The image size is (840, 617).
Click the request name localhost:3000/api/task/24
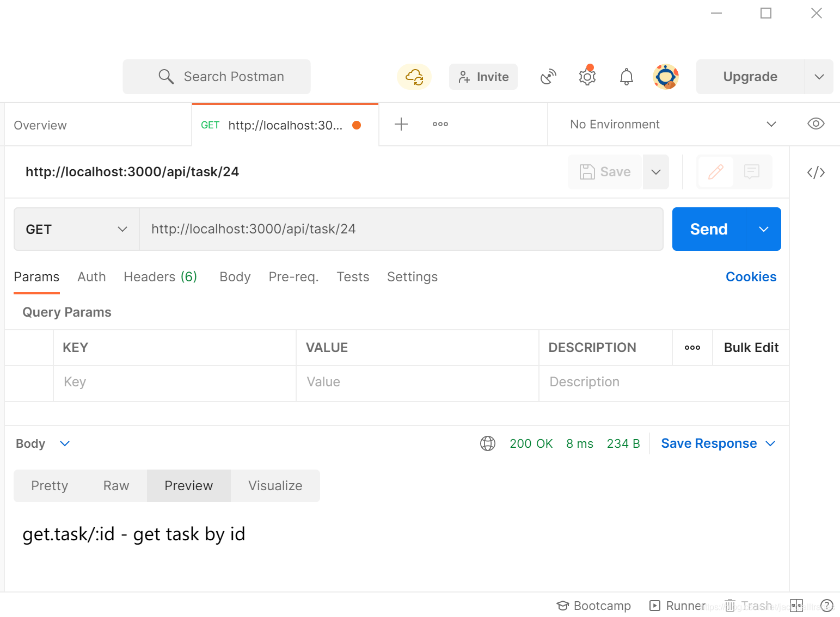[x=132, y=172]
